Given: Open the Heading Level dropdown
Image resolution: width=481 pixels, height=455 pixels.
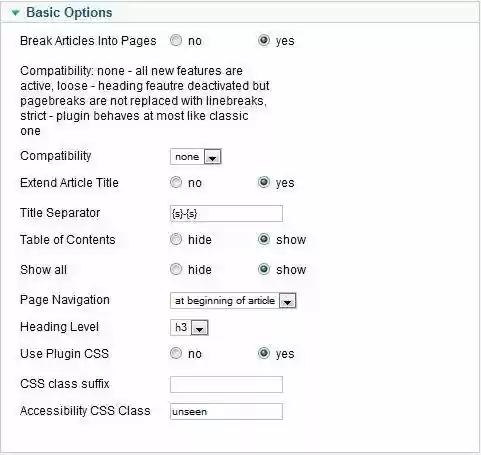Looking at the screenshot, I should tap(189, 327).
